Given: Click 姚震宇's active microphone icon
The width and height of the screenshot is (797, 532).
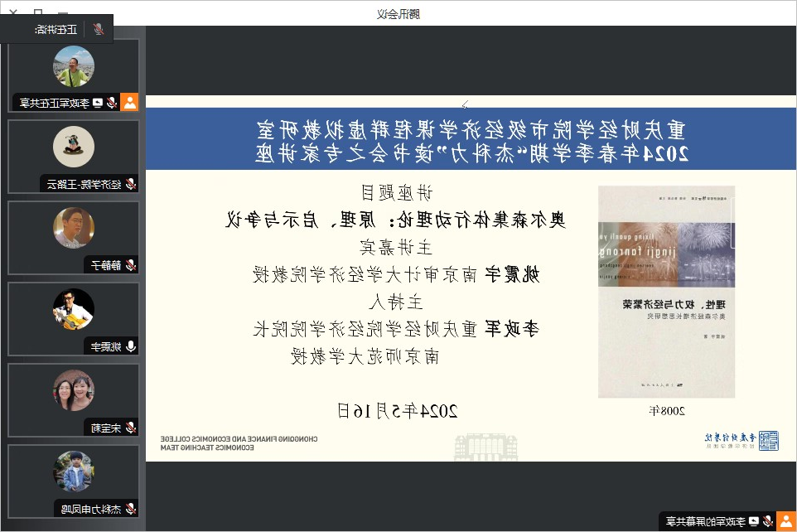Looking at the screenshot, I should (x=130, y=347).
